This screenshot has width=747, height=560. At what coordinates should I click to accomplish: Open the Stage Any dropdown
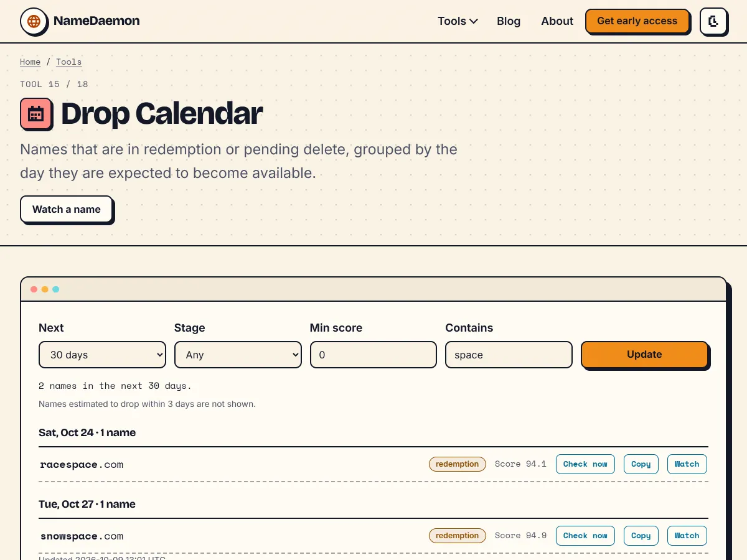coord(238,355)
